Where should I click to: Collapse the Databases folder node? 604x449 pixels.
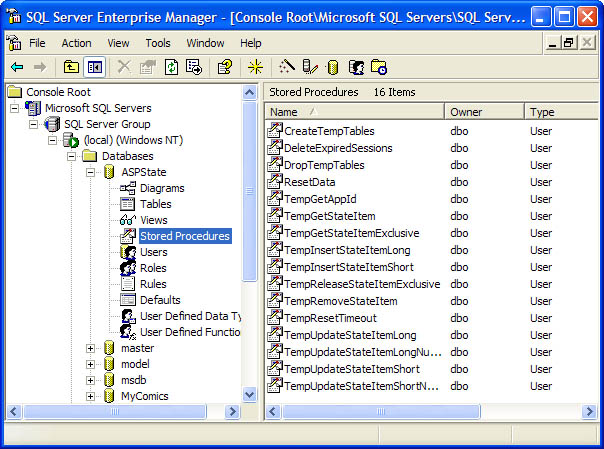[71, 156]
